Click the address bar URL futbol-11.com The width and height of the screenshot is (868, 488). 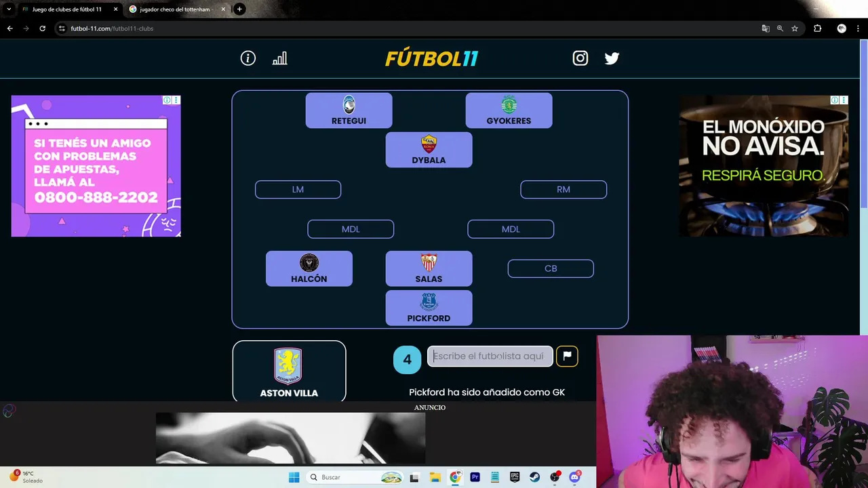[x=112, y=28]
